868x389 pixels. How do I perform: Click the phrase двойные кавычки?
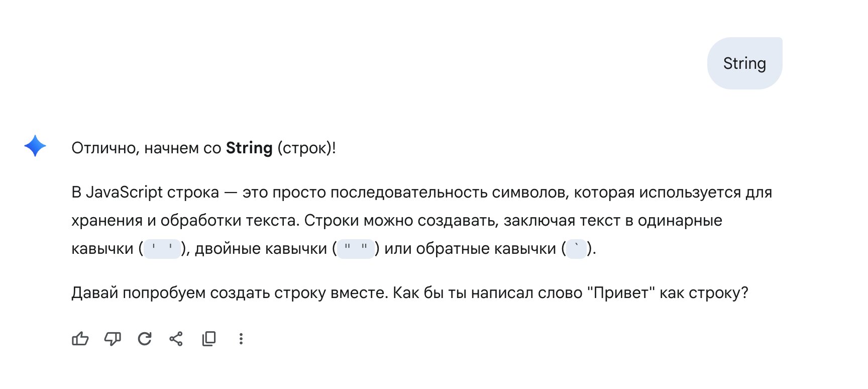pyautogui.click(x=261, y=249)
